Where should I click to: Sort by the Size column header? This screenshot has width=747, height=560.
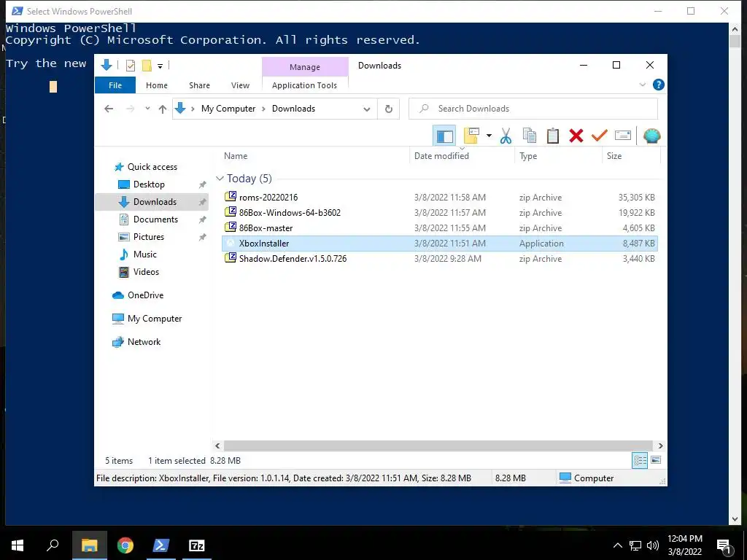pos(614,156)
